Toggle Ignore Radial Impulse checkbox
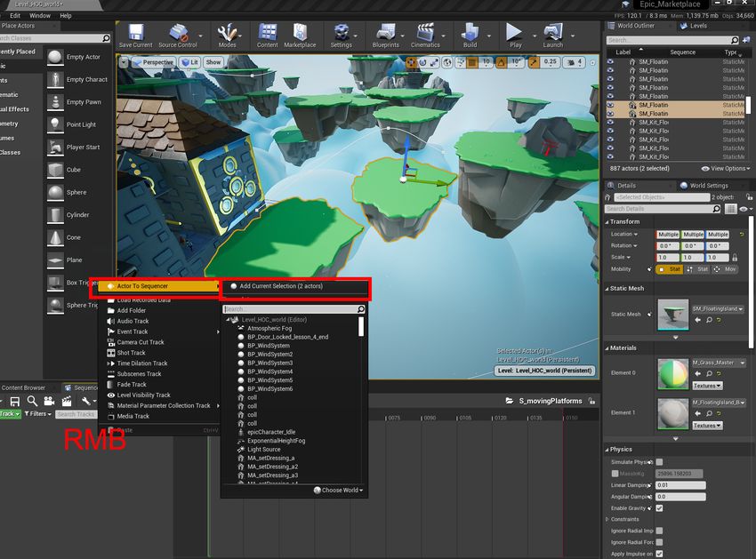Viewport: 756px width, 559px height. tap(659, 531)
